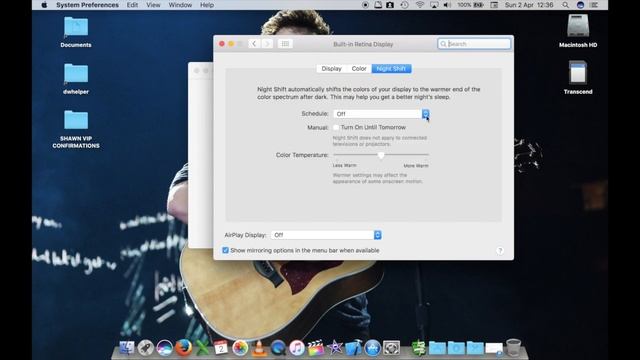Click the date and time Sun 2 Apr
Image resolution: width=640 pixels, height=360 pixels.
[529, 5]
